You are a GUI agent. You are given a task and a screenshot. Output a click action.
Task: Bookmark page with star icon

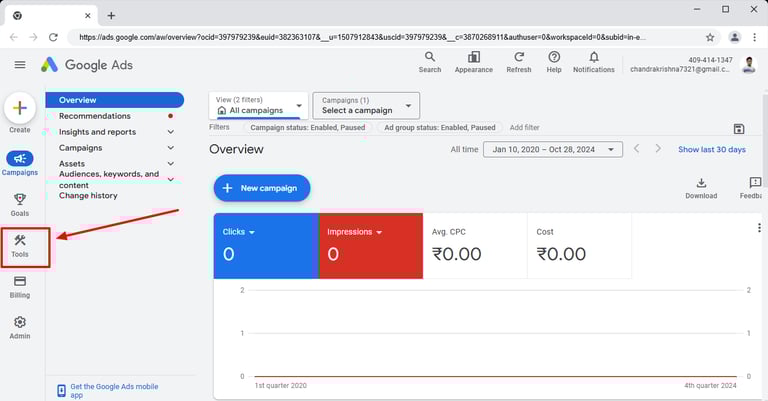pyautogui.click(x=710, y=37)
